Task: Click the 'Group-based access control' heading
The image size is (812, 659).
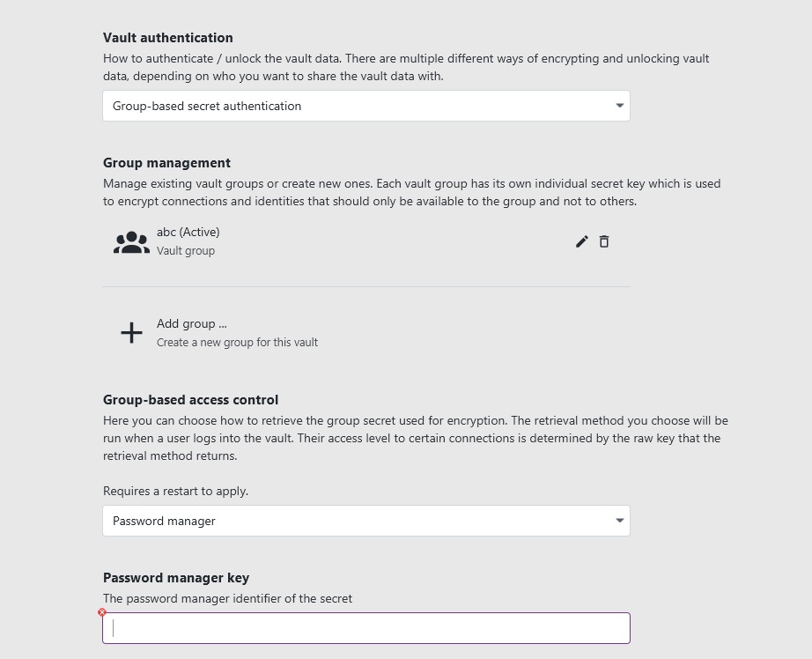Action: (190, 400)
